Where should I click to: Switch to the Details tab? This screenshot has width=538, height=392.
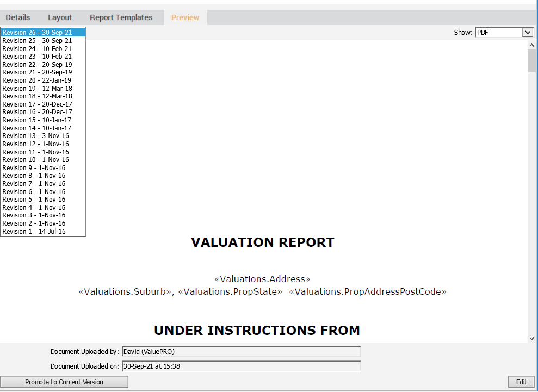pyautogui.click(x=18, y=17)
